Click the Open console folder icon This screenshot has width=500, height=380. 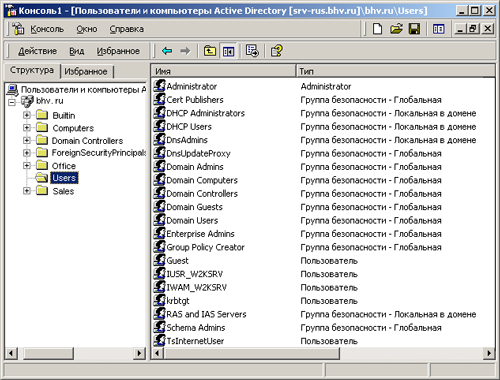coord(396,29)
